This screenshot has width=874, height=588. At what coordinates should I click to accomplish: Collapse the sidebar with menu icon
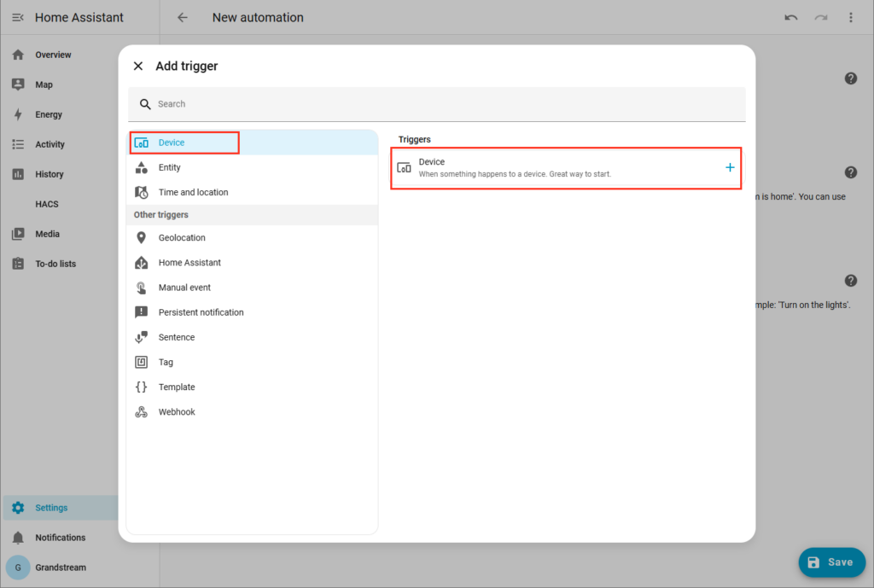point(18,17)
